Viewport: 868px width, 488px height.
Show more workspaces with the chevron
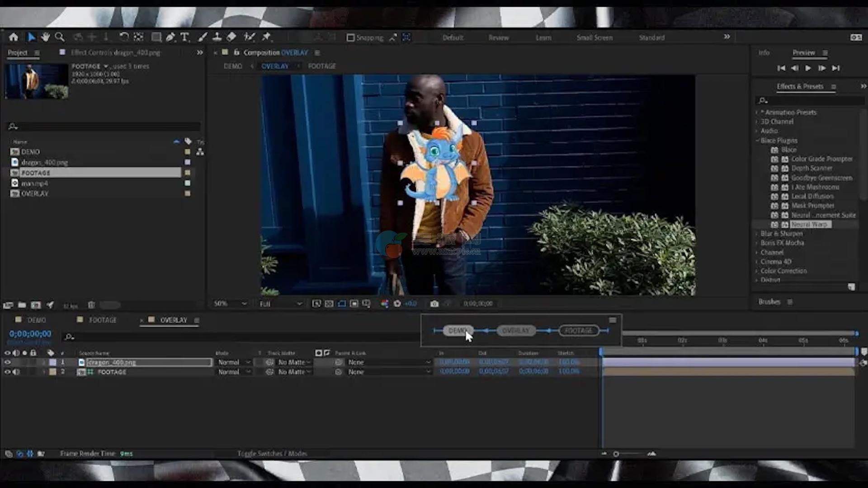tap(727, 37)
